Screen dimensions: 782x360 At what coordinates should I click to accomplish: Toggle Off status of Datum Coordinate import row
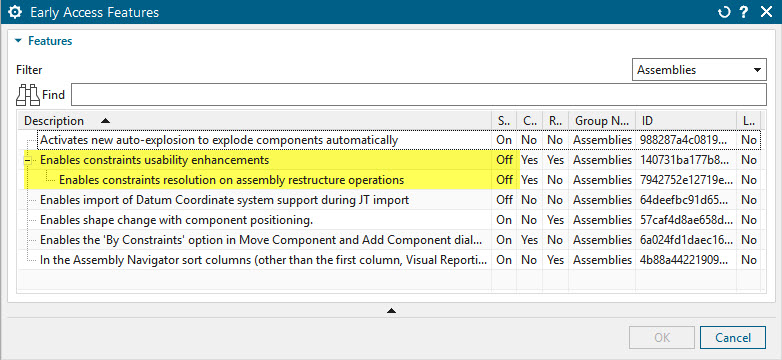pyautogui.click(x=504, y=200)
